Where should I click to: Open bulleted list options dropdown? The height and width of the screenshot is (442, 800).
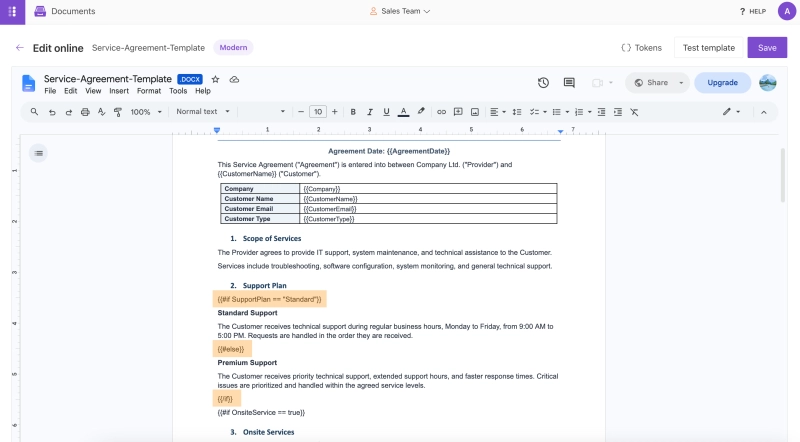pos(567,112)
